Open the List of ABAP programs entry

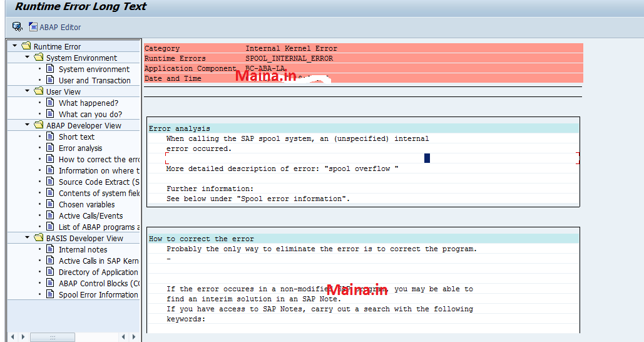[x=99, y=227]
